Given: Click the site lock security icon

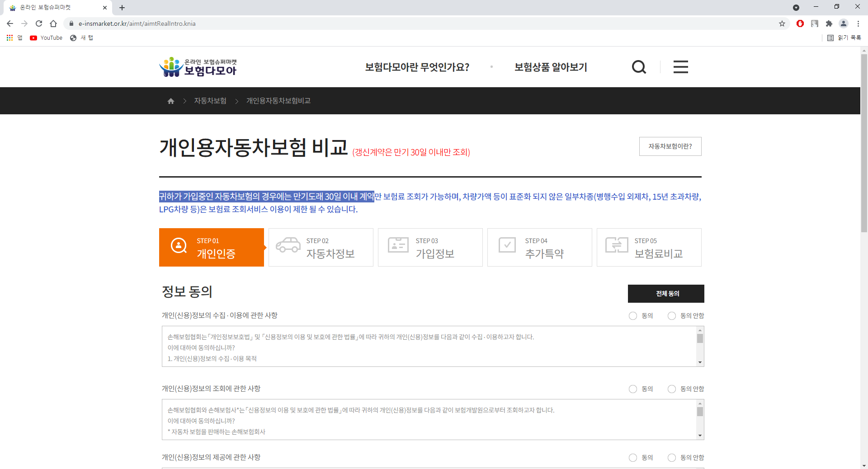Looking at the screenshot, I should coord(71,23).
